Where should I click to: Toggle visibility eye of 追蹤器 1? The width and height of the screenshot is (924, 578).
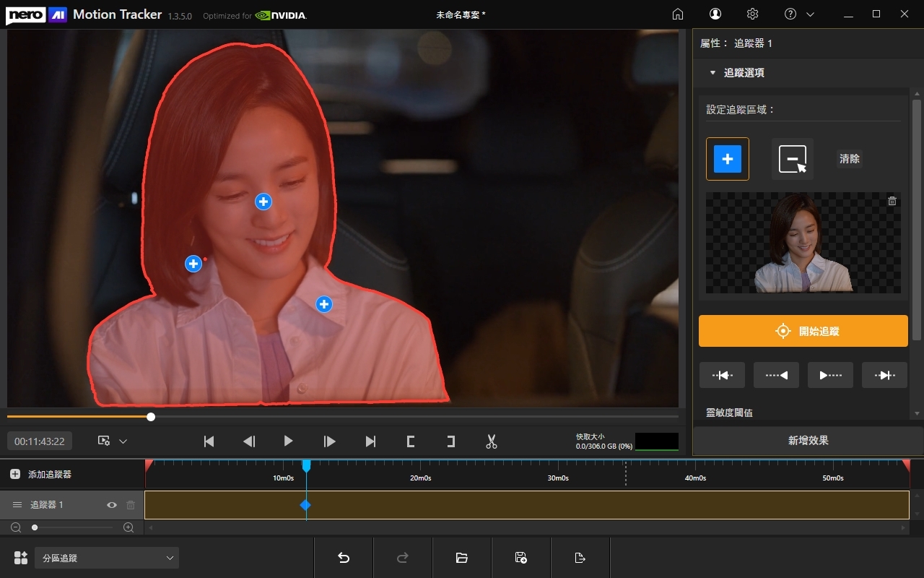112,505
